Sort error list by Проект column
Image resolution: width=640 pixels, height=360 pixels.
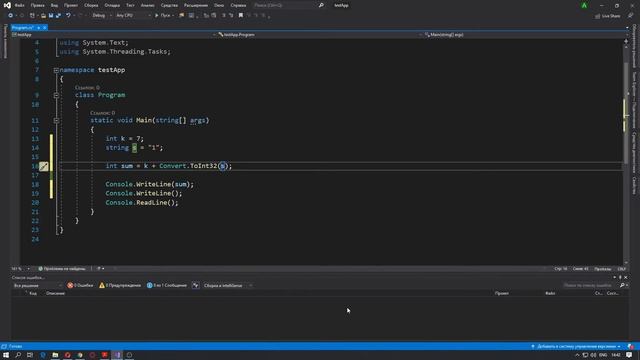502,293
